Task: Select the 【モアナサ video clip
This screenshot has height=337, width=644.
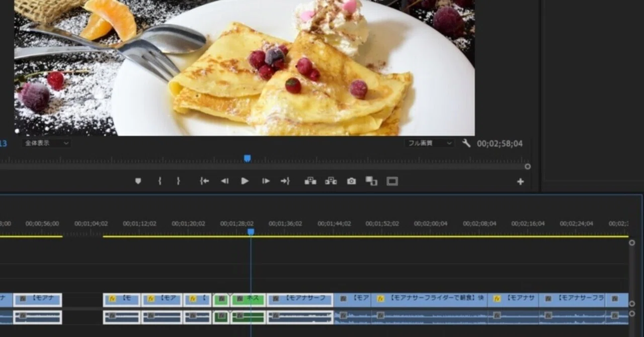Action: [513, 300]
